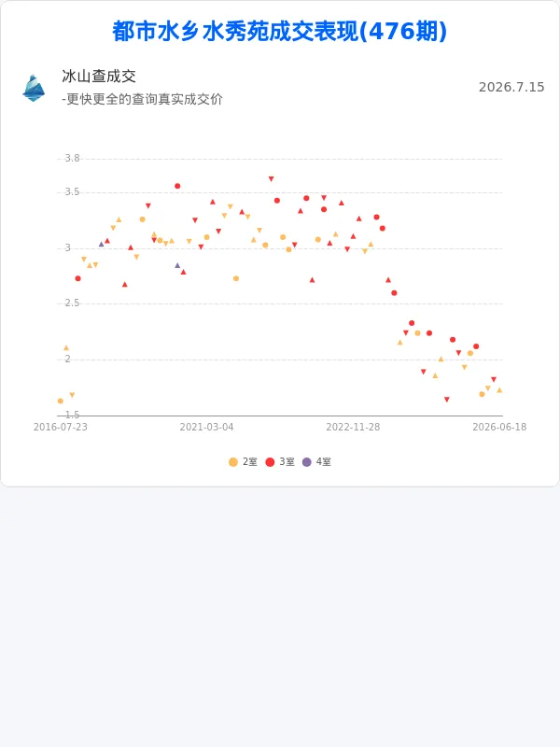
Task: Click the 3.8 y-axis label
Action: coord(72,158)
